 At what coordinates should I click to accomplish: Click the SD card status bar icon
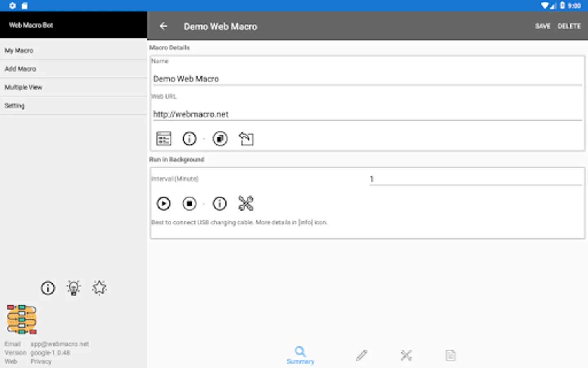click(x=24, y=6)
